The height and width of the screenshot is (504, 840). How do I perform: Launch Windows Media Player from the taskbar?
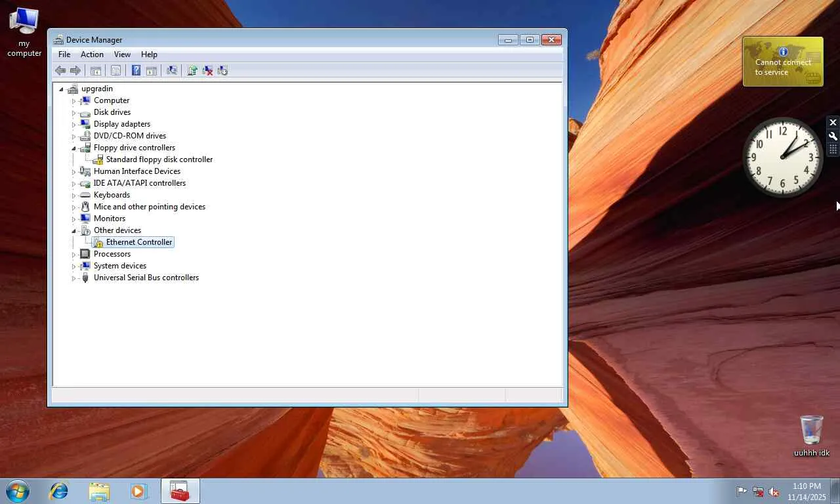(x=138, y=491)
